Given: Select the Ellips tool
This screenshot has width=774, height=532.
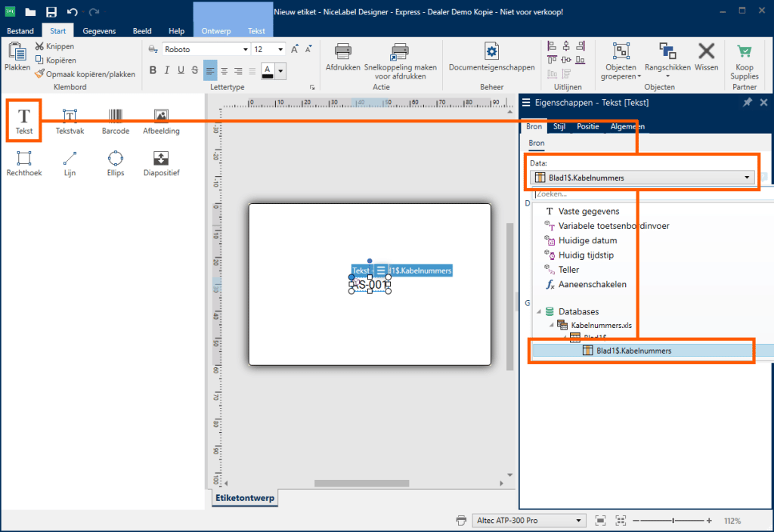Looking at the screenshot, I should (116, 163).
